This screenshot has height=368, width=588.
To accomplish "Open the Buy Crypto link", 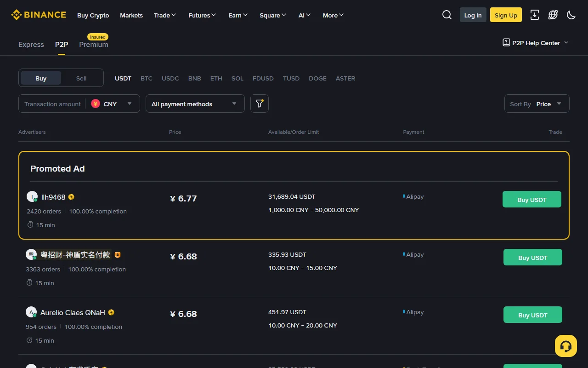I will click(x=93, y=15).
